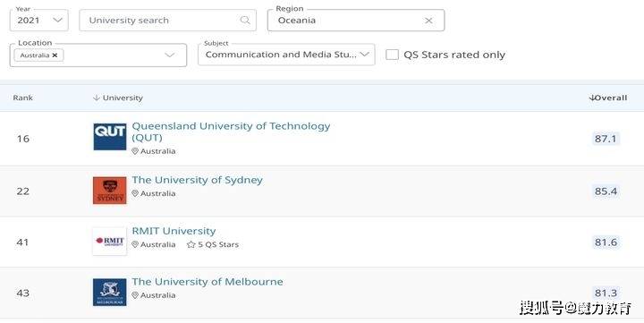Expand the Location dropdown chevron

[170, 55]
